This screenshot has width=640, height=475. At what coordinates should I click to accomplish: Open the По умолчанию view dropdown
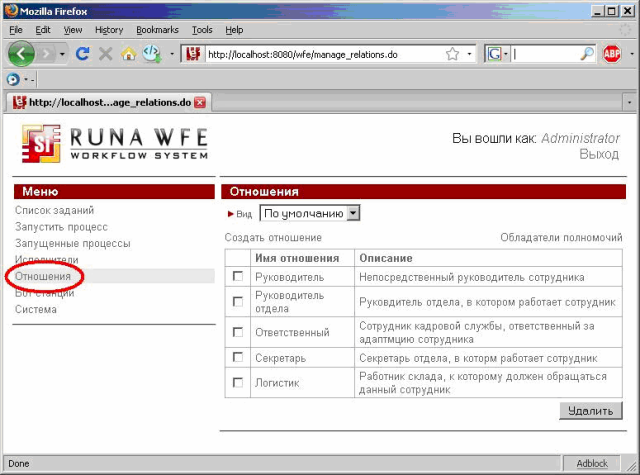click(x=310, y=213)
